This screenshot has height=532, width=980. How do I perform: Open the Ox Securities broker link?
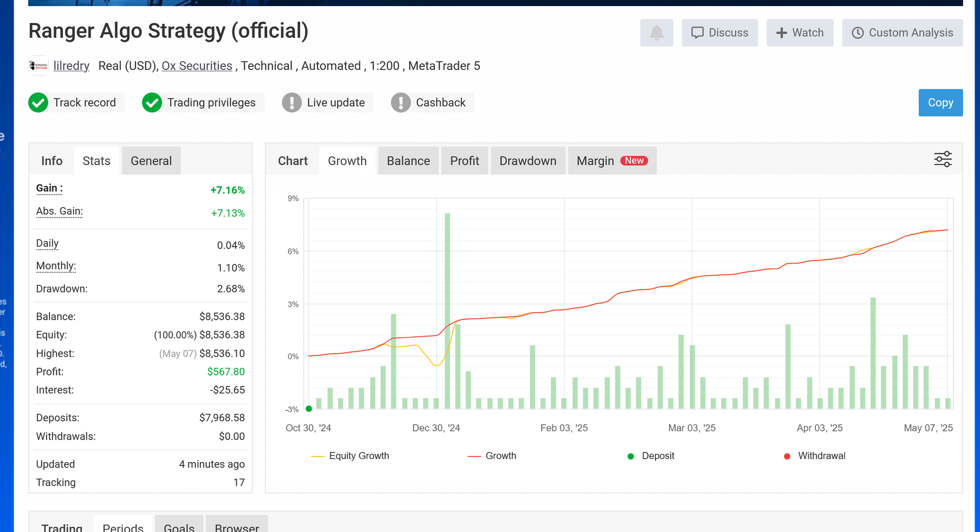[x=196, y=66]
